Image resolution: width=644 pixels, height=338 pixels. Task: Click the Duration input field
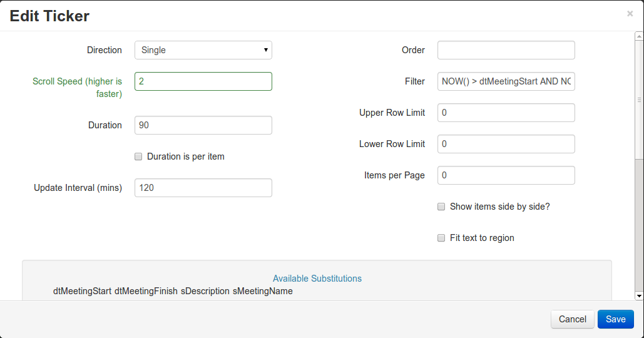(x=203, y=125)
